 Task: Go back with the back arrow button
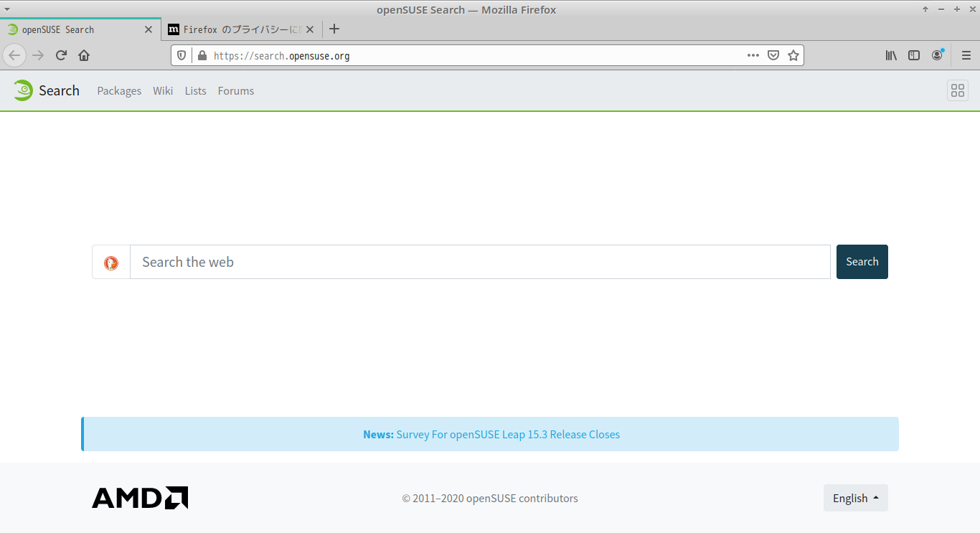pyautogui.click(x=14, y=55)
